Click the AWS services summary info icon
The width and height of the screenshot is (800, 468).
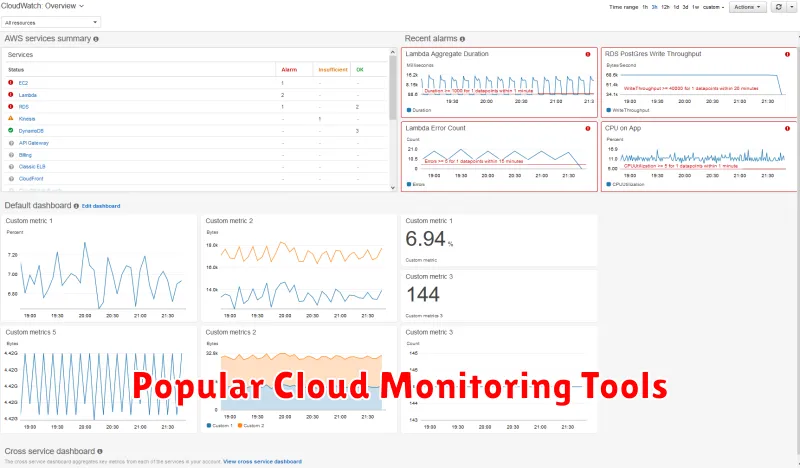click(96, 38)
